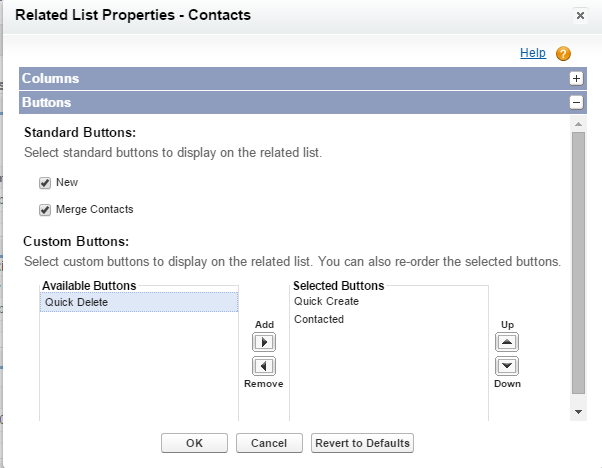This screenshot has height=468, width=602.
Task: Collapse the Buttons section minus icon
Action: point(576,102)
